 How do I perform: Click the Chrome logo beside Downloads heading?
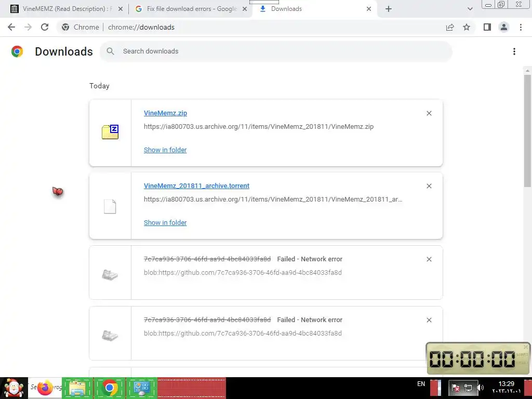[17, 51]
